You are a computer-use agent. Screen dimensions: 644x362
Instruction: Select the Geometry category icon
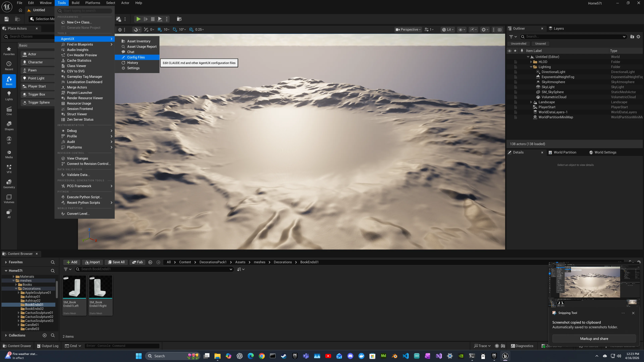pyautogui.click(x=9, y=184)
